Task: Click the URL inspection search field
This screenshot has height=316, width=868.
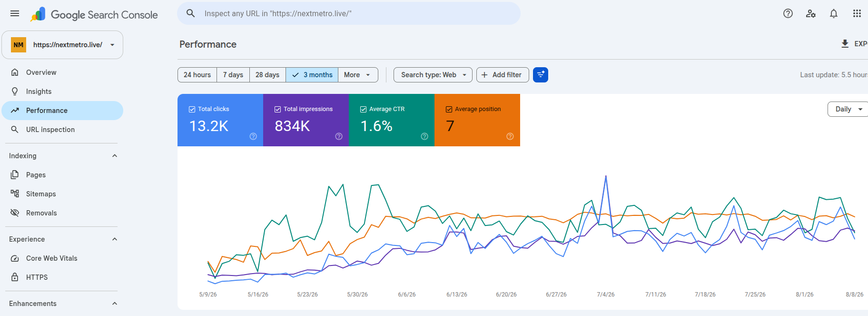Action: click(x=349, y=13)
